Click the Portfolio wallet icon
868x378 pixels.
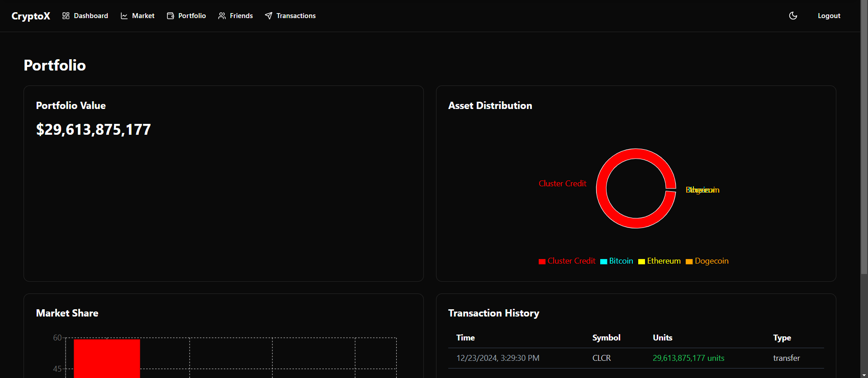point(171,16)
